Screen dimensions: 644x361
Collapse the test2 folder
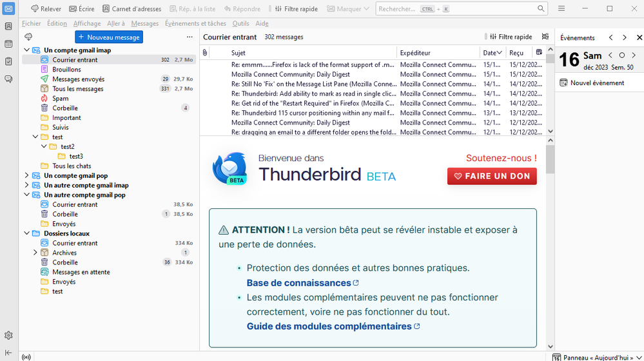[44, 146]
